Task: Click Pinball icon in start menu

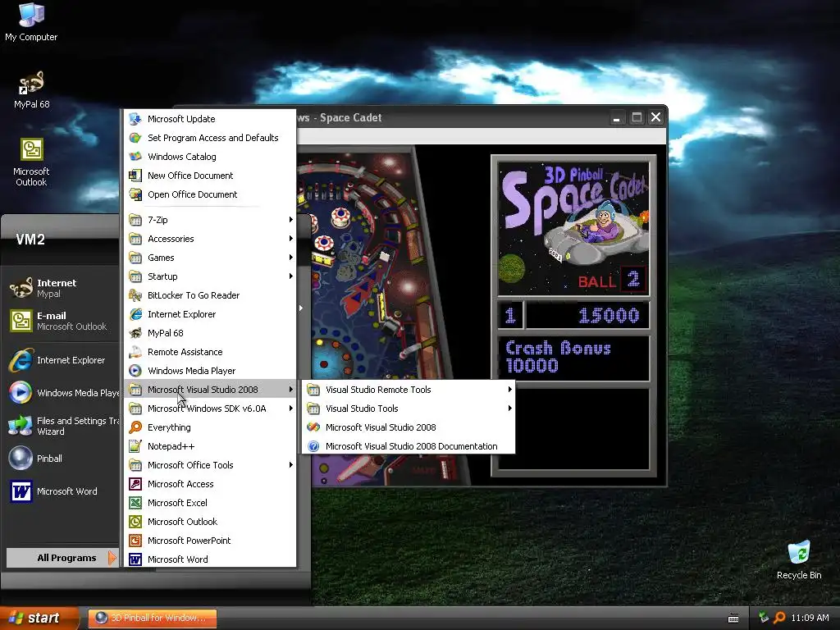Action: 21,458
